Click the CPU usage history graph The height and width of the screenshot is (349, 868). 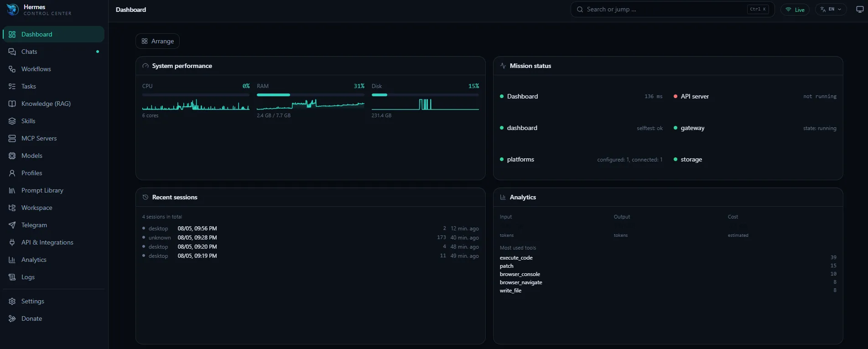coord(196,104)
